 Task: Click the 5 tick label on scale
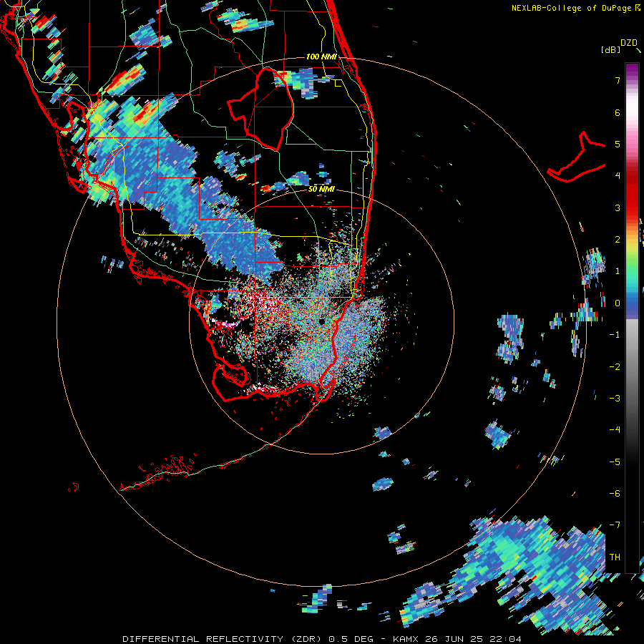click(618, 144)
